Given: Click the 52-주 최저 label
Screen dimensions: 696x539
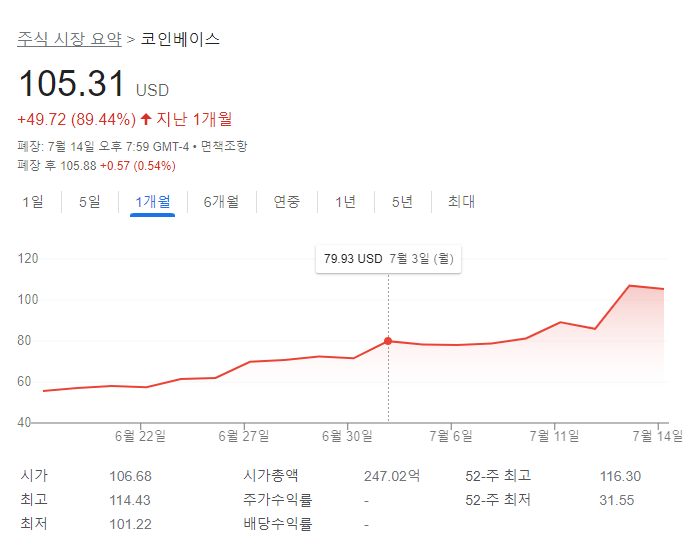Looking at the screenshot, I should (498, 500).
